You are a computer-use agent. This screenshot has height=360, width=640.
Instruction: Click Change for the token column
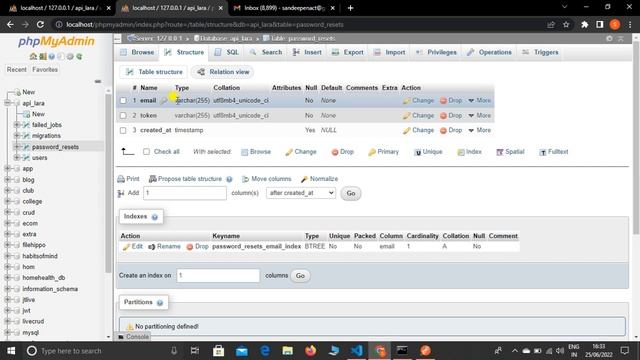[x=418, y=116]
